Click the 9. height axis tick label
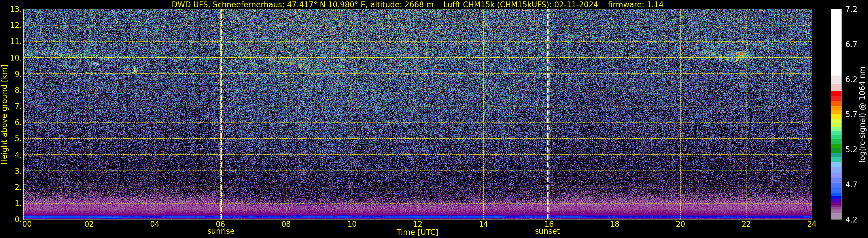Image resolution: width=868 pixels, height=238 pixels. click(18, 74)
